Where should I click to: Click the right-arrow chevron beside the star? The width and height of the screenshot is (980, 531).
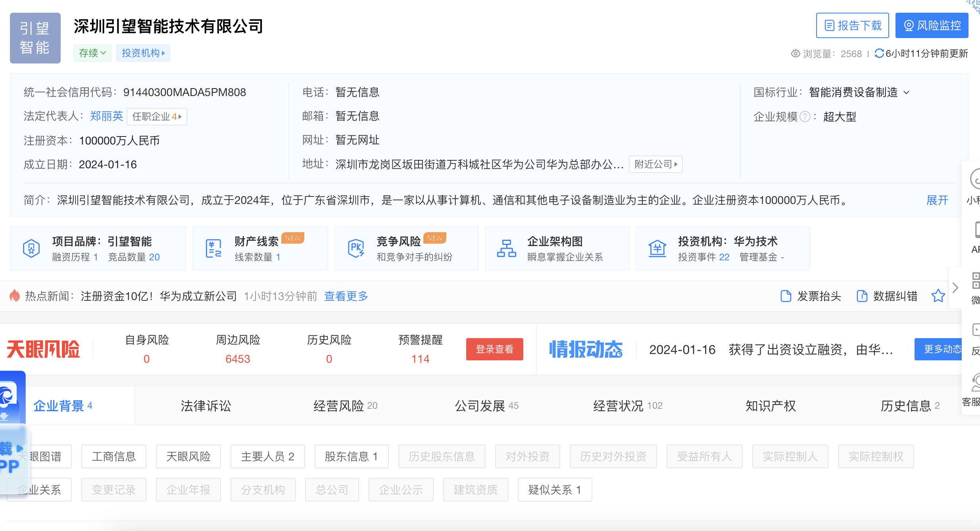click(x=955, y=288)
